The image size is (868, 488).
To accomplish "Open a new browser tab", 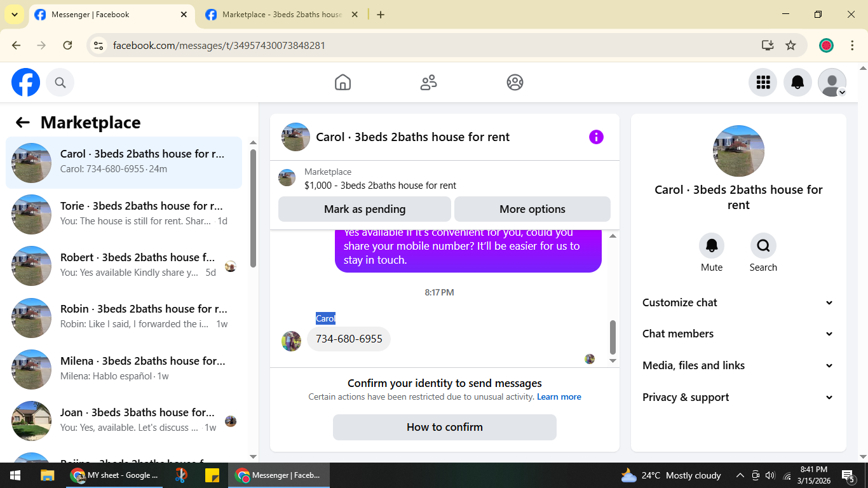I will pos(381,15).
